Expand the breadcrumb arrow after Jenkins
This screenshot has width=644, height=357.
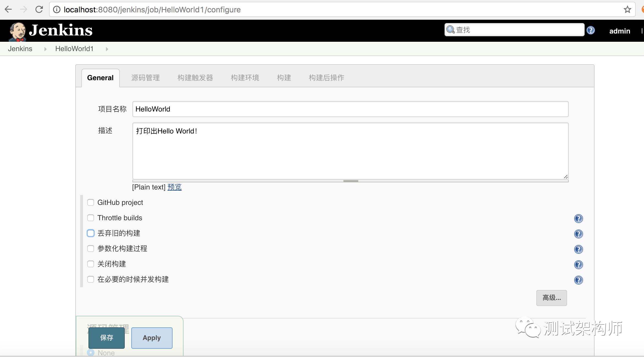(x=45, y=49)
